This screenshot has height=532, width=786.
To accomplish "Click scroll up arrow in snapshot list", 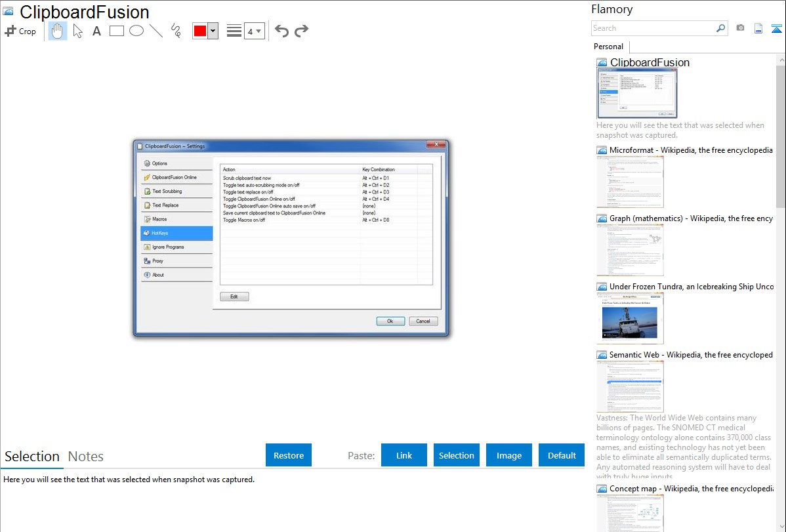I will pos(781,59).
